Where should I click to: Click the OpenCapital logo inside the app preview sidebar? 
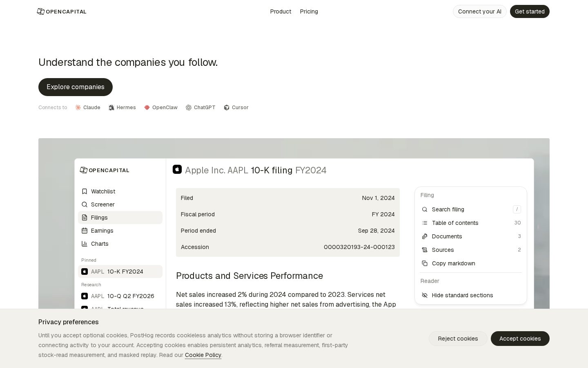coord(105,170)
